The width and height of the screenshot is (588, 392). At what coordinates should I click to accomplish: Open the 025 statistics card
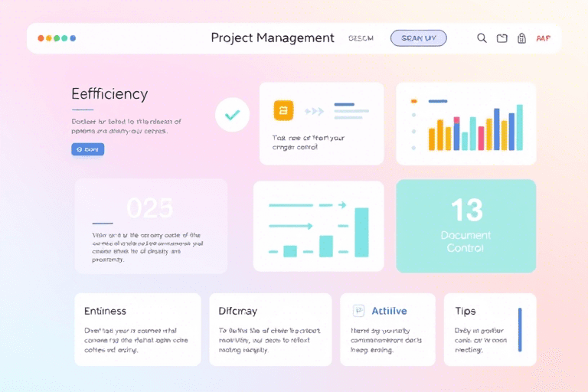(151, 226)
